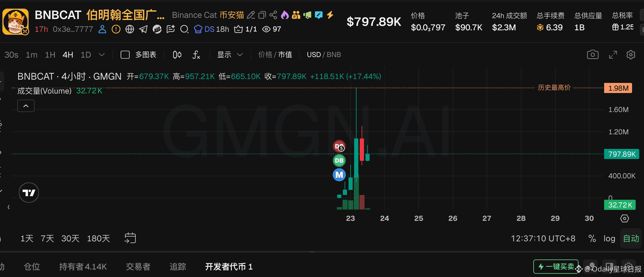Open the 持有者 4.14K holders tab
Screen dimensions: 644x277
[83, 267]
